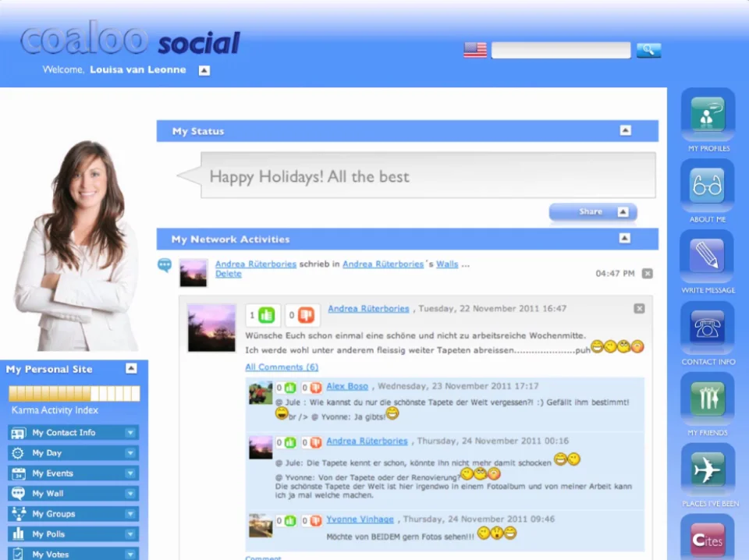749x560 pixels.
Task: Click the speech bubble activity icon
Action: point(165,265)
